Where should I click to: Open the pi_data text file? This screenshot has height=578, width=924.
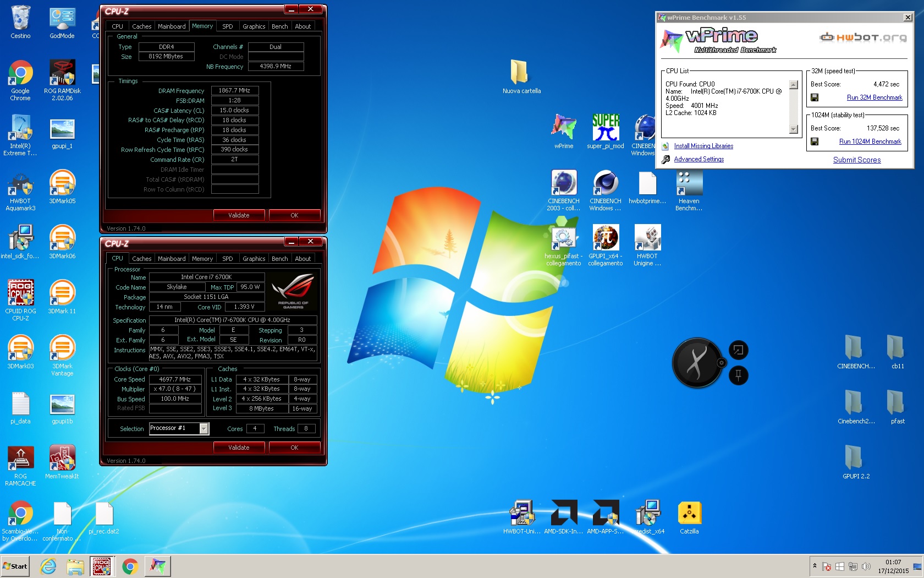click(x=20, y=407)
